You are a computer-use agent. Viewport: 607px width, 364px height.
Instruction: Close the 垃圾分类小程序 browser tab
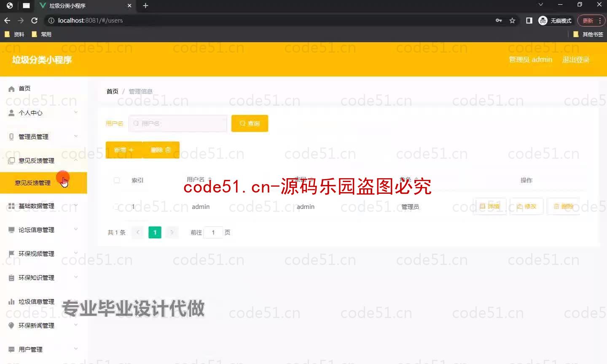click(129, 5)
